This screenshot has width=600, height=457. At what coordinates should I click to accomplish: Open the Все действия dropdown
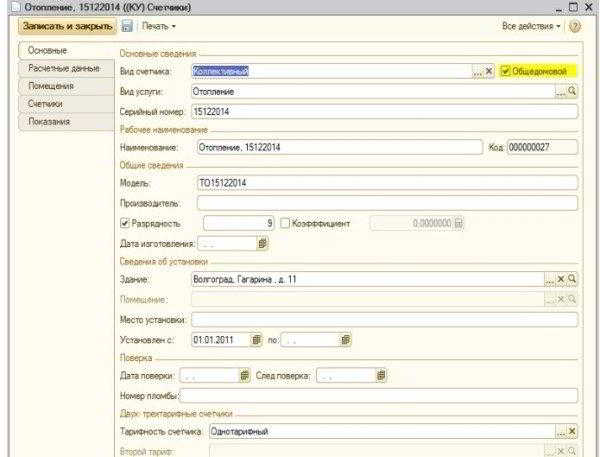[x=531, y=26]
